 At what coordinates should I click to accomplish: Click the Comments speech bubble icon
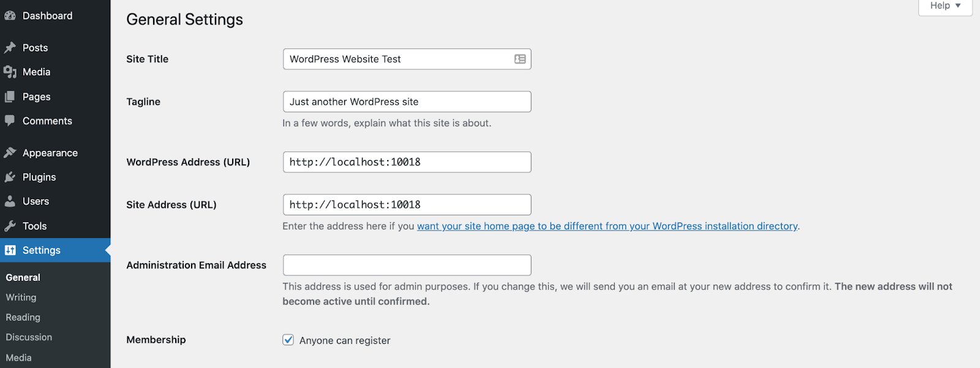click(10, 121)
